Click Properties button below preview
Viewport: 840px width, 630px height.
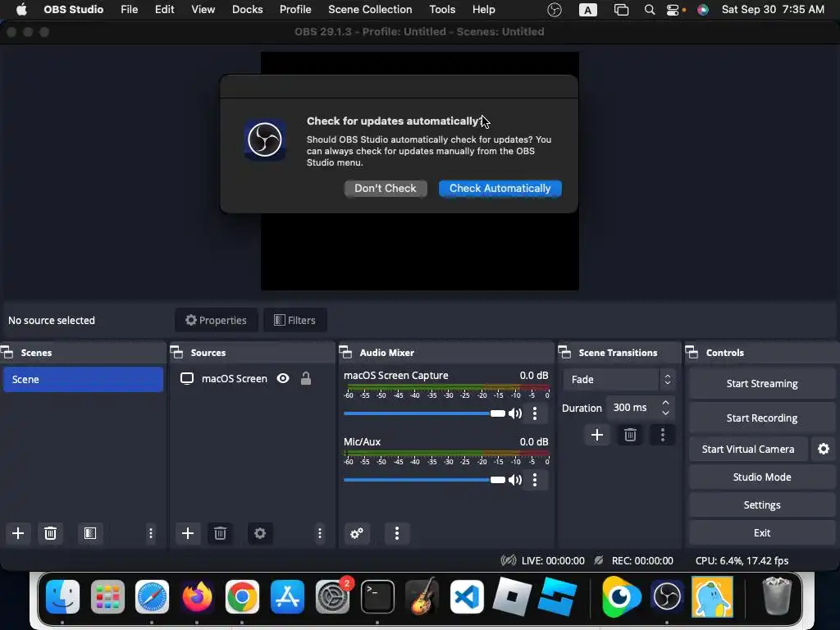tap(216, 321)
